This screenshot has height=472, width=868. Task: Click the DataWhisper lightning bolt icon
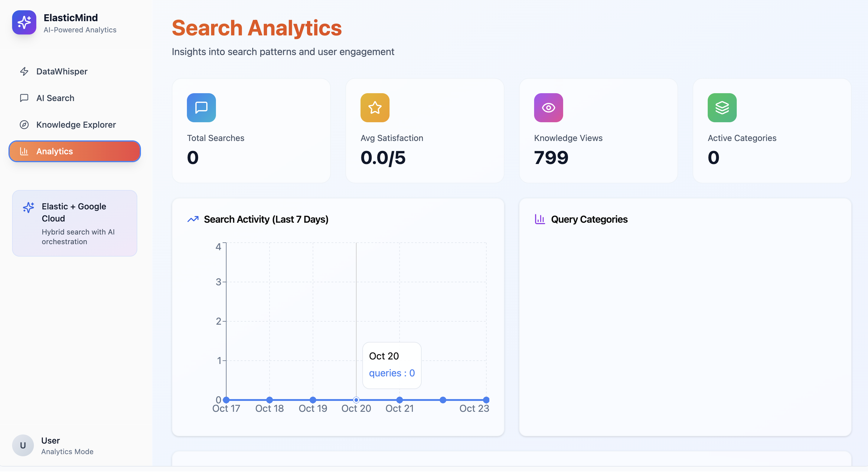tap(24, 71)
